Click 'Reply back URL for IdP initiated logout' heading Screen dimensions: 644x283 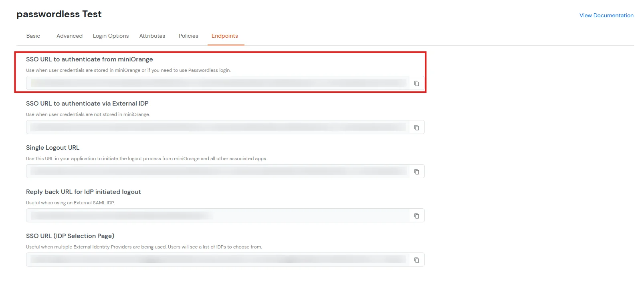pos(83,192)
